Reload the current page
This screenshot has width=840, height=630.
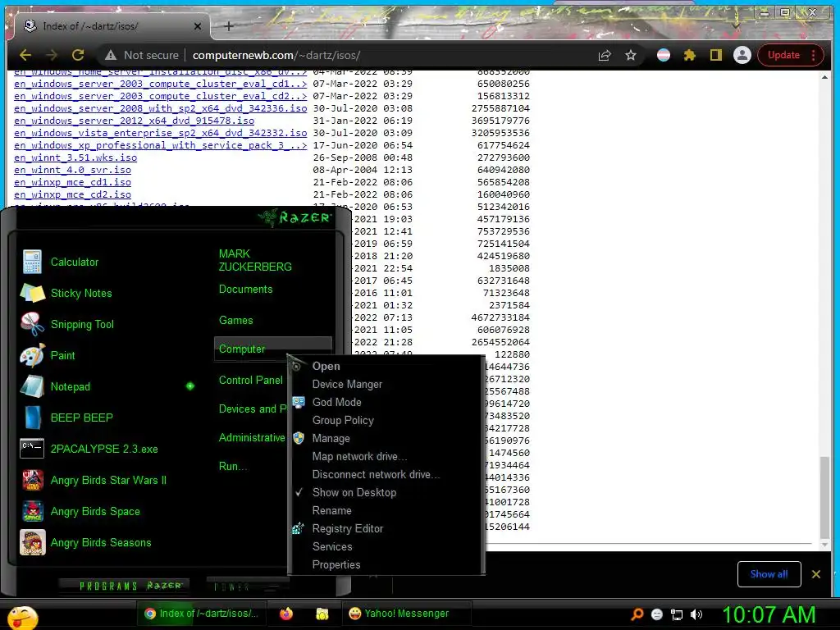click(x=78, y=55)
